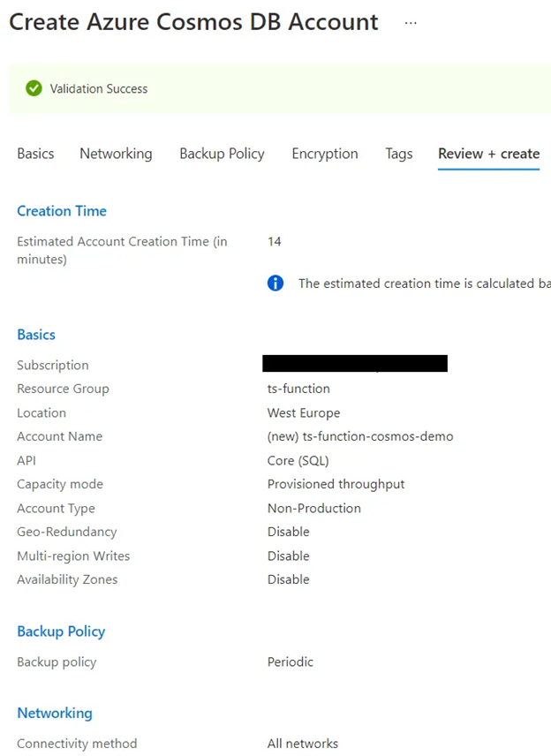Click the blue Networking section heading
Viewport: 551px width, 756px height.
(x=55, y=713)
